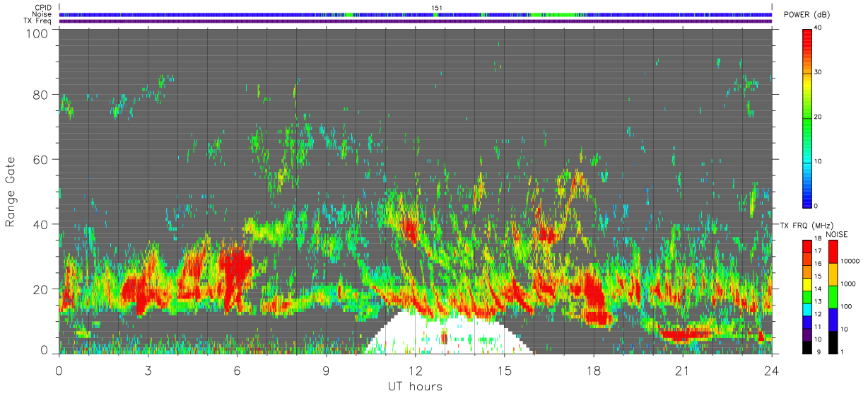Click the 100 tick on Range Gate axis
This screenshot has height=401, width=868.
coord(38,33)
